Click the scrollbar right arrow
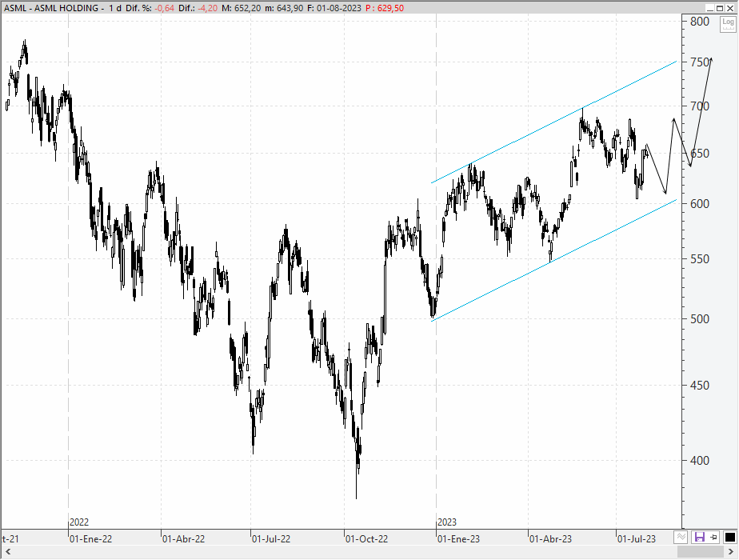Image resolution: width=739 pixels, height=560 pixels. point(731,551)
